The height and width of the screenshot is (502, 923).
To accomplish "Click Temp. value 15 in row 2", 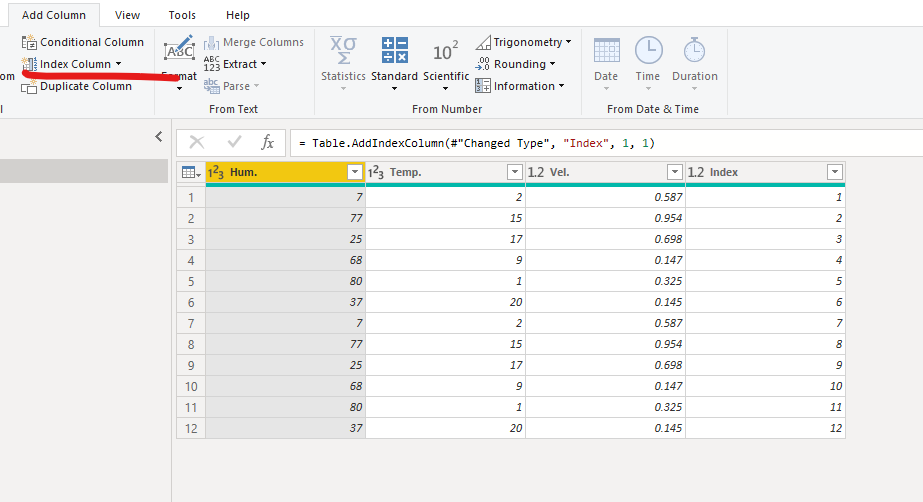I will 446,218.
